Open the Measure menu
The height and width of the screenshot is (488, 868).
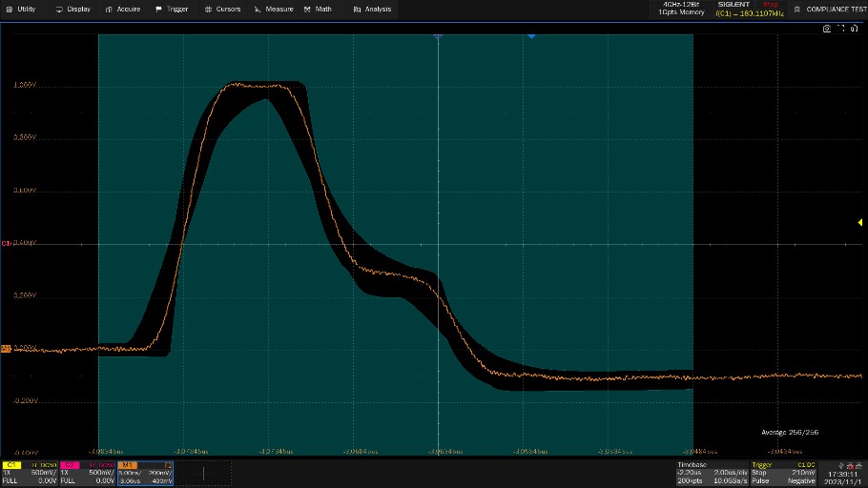(x=274, y=9)
